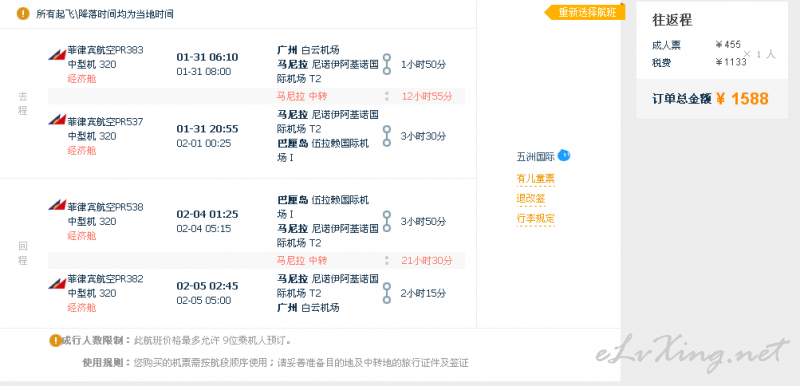Image resolution: width=800 pixels, height=386 pixels.
Task: Click the tax amount ¥1133
Action: [x=731, y=62]
